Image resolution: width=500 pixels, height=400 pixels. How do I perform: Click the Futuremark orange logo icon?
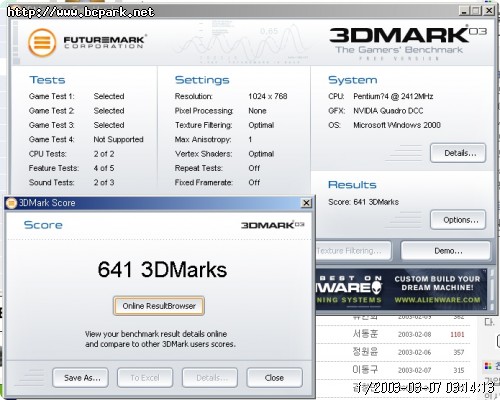click(42, 43)
